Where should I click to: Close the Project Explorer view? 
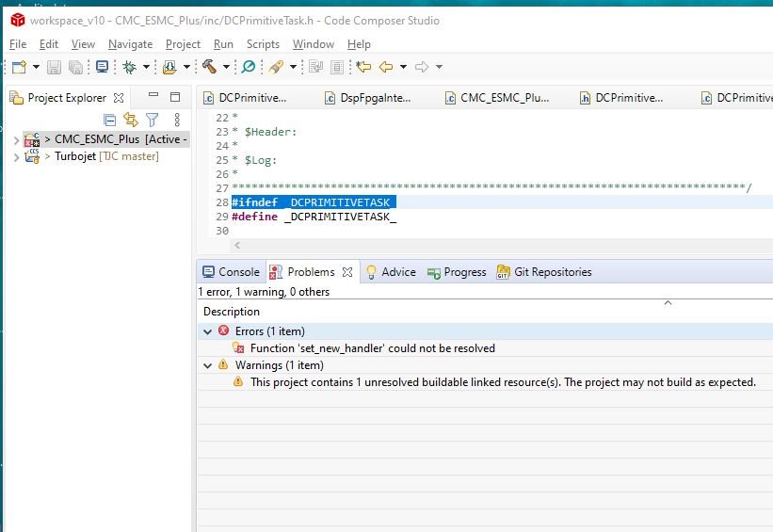coord(119,98)
